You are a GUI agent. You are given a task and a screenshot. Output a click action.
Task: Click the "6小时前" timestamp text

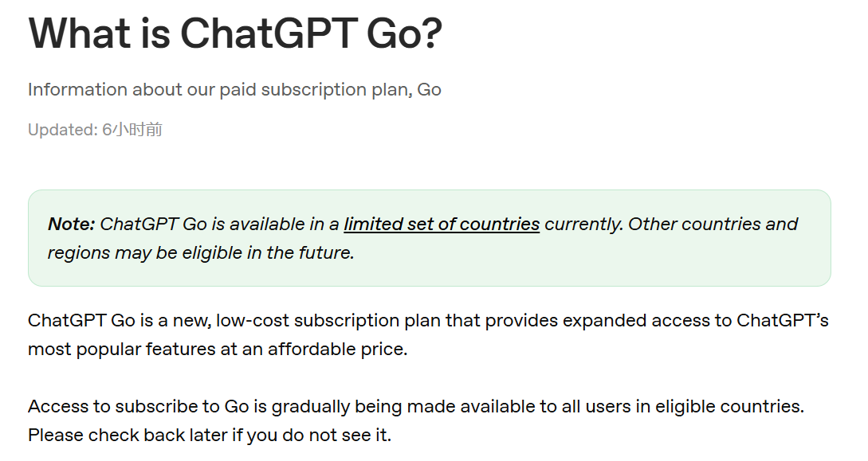click(x=132, y=130)
